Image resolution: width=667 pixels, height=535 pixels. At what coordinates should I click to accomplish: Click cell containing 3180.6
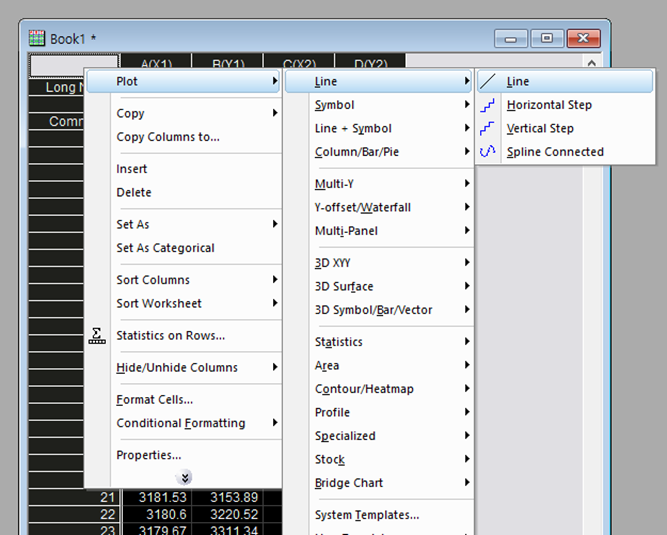(x=157, y=515)
